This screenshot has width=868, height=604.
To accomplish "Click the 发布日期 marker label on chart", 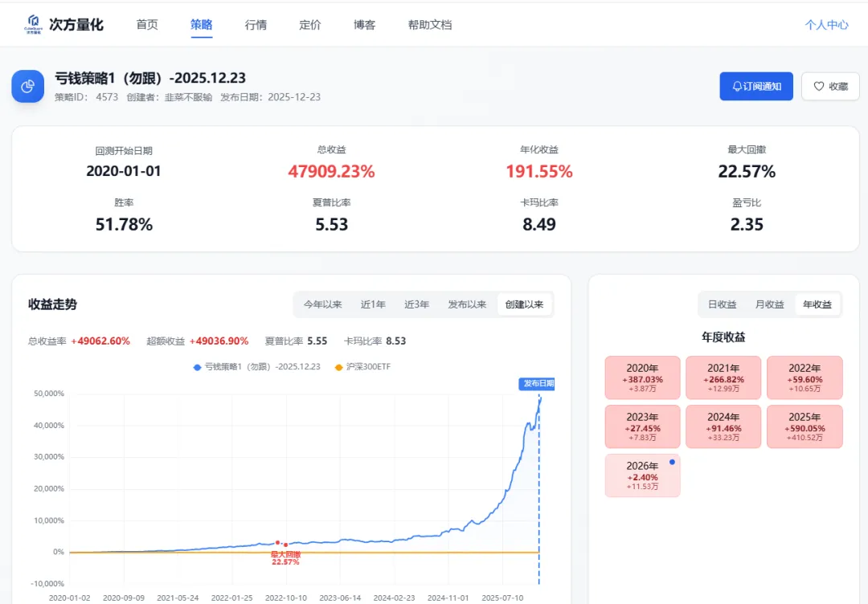I will [x=537, y=384].
